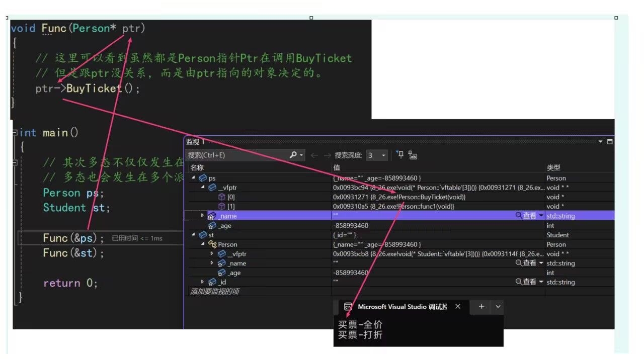Collapse the ps variable node

click(194, 178)
